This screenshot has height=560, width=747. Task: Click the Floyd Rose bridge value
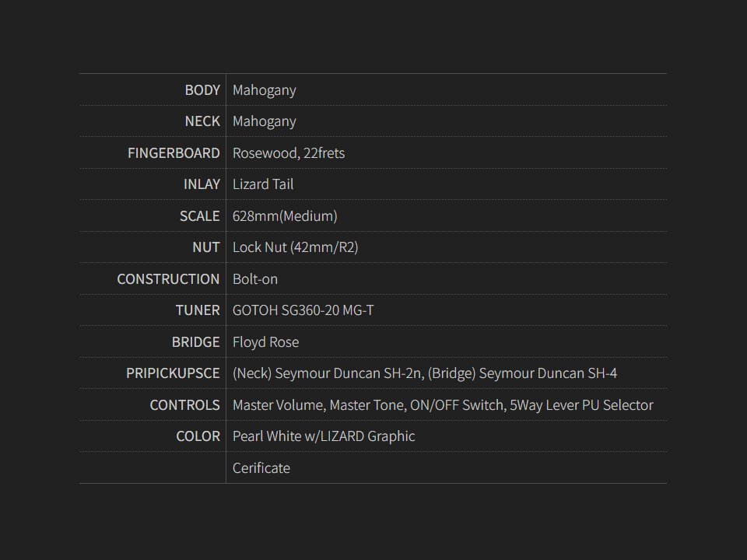point(265,342)
